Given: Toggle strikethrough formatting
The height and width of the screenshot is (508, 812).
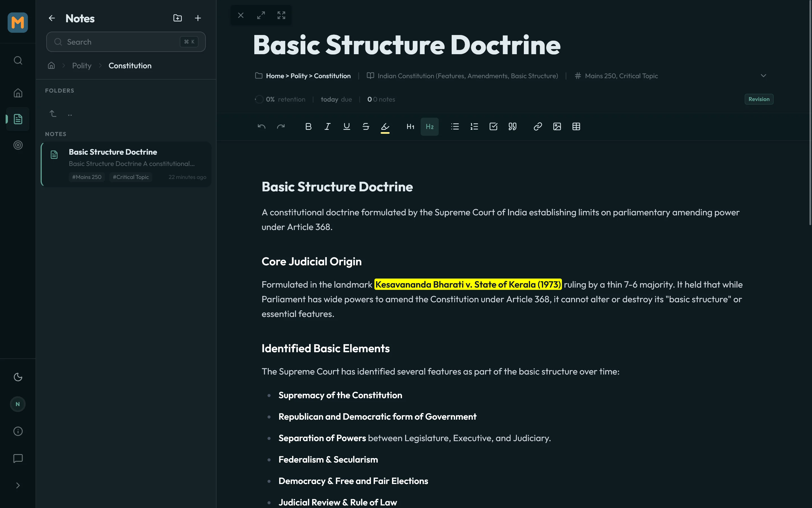Looking at the screenshot, I should pyautogui.click(x=366, y=127).
